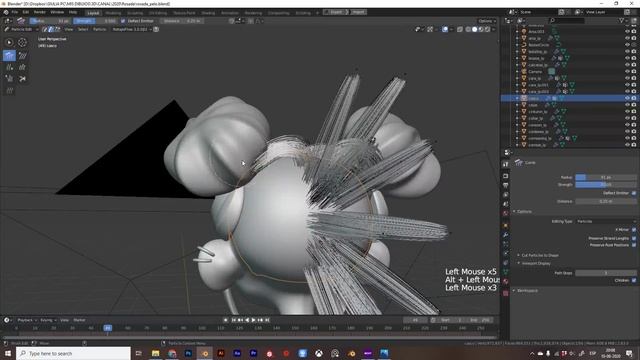The image size is (640, 360).
Task: Toggle Preserve Root Positions checkbox
Action: point(634,245)
